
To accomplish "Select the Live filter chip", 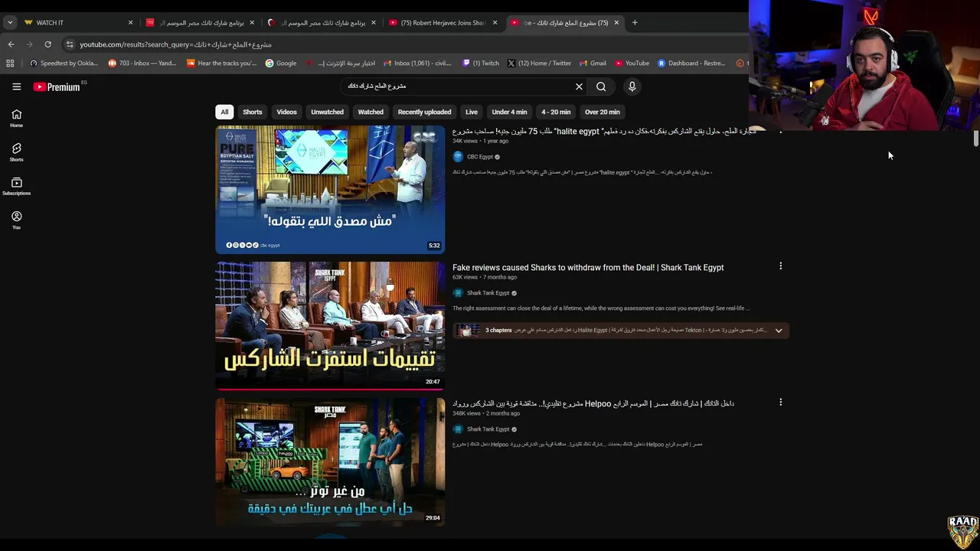I will (x=472, y=112).
